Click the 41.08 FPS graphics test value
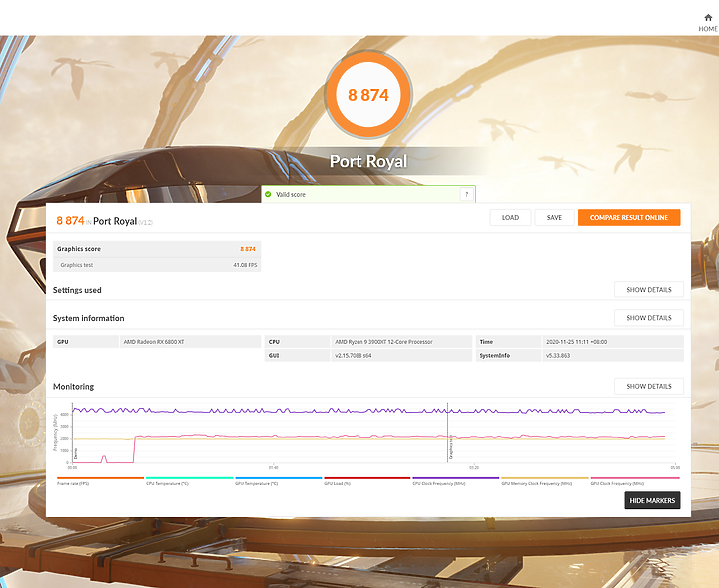The width and height of the screenshot is (719, 588). click(x=245, y=265)
